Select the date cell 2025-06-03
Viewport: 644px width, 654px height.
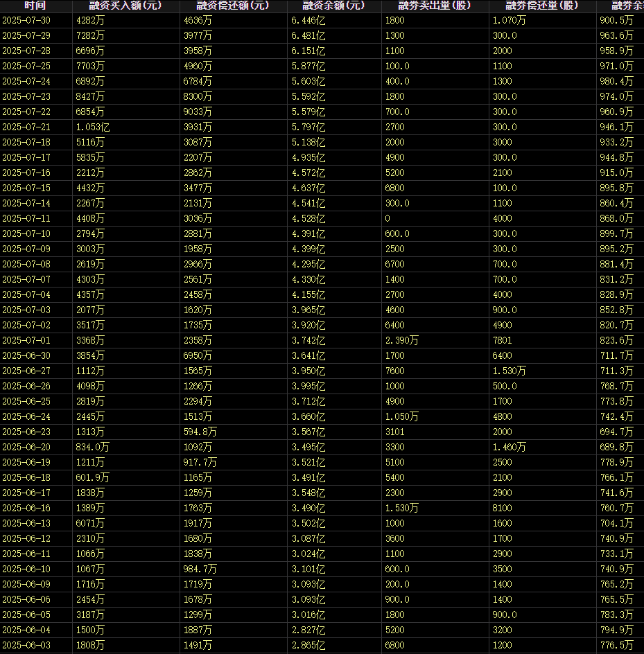click(x=26, y=646)
